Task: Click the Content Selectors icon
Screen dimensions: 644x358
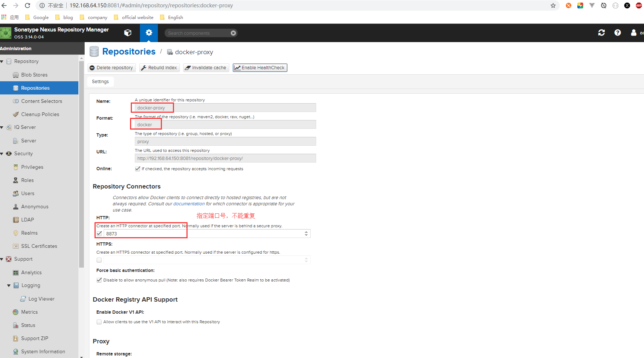Action: pos(16,101)
